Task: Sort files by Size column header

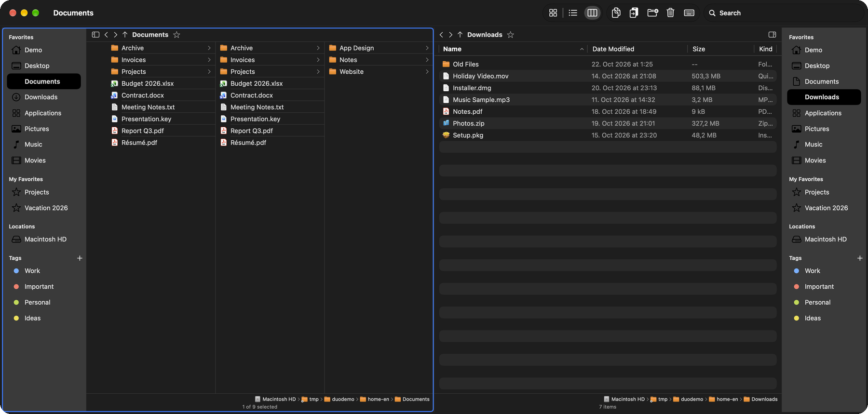Action: (698, 49)
